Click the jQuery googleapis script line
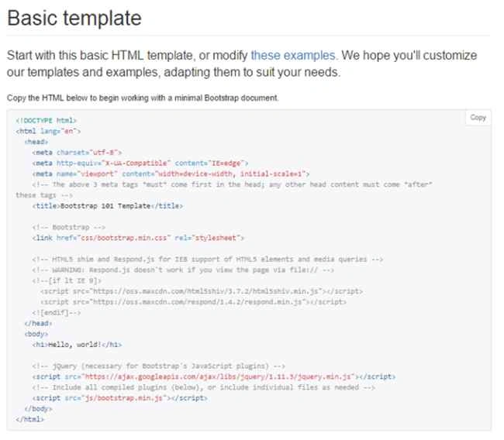 point(214,376)
